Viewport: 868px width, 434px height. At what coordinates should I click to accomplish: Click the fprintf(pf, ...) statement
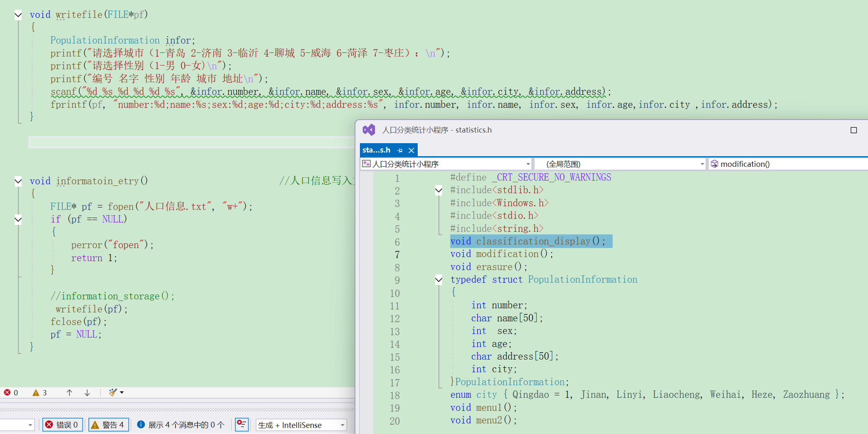coord(414,105)
